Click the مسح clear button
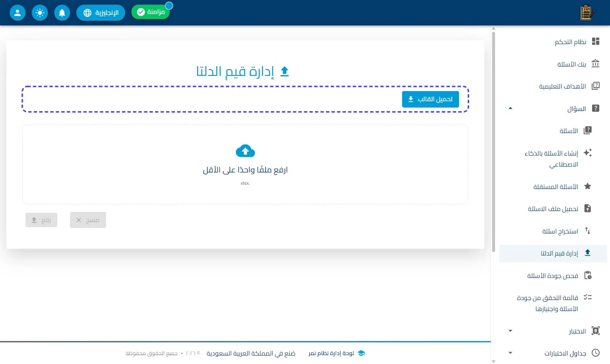The width and height of the screenshot is (610, 364). [88, 220]
